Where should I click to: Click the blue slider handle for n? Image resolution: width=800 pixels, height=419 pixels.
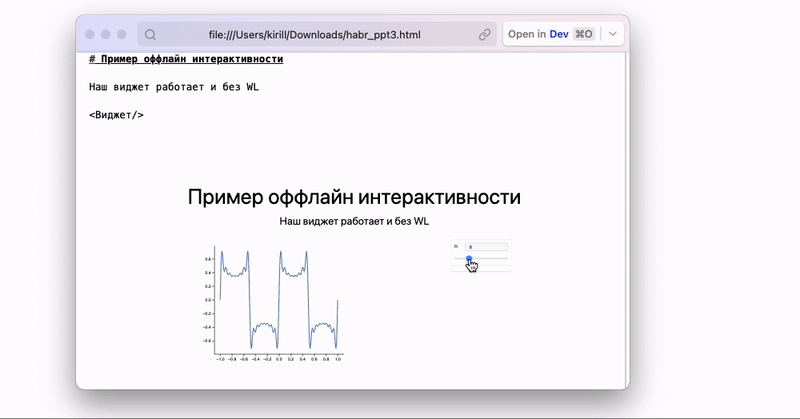click(x=469, y=259)
